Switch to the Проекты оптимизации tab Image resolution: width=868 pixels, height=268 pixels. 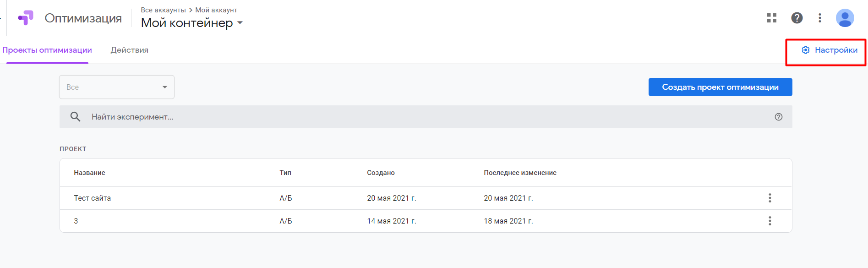[47, 50]
